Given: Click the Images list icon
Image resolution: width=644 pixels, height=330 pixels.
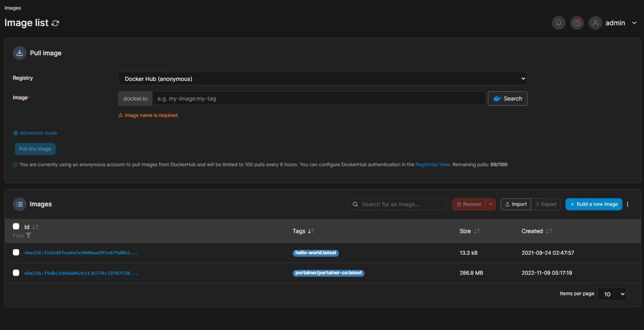Looking at the screenshot, I should tap(19, 204).
